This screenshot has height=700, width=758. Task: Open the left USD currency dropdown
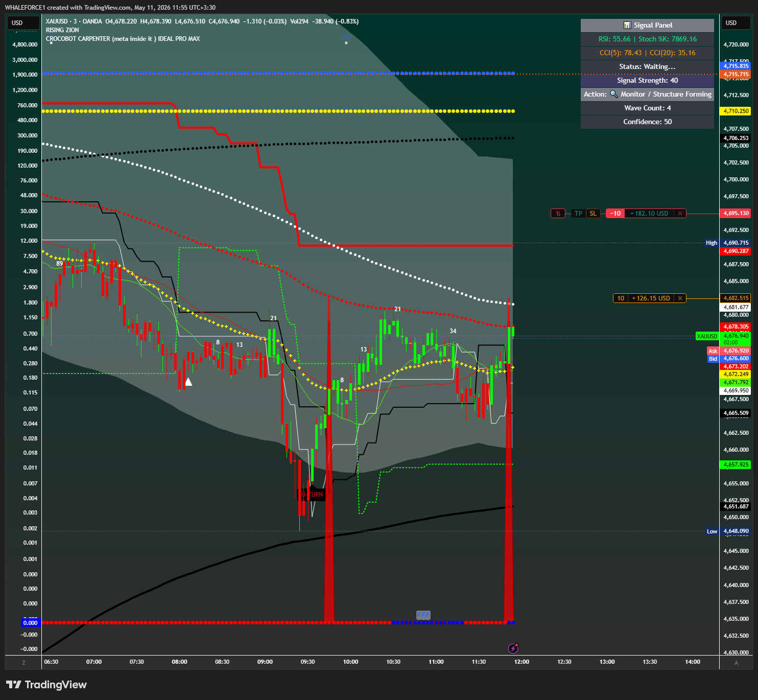[23, 23]
